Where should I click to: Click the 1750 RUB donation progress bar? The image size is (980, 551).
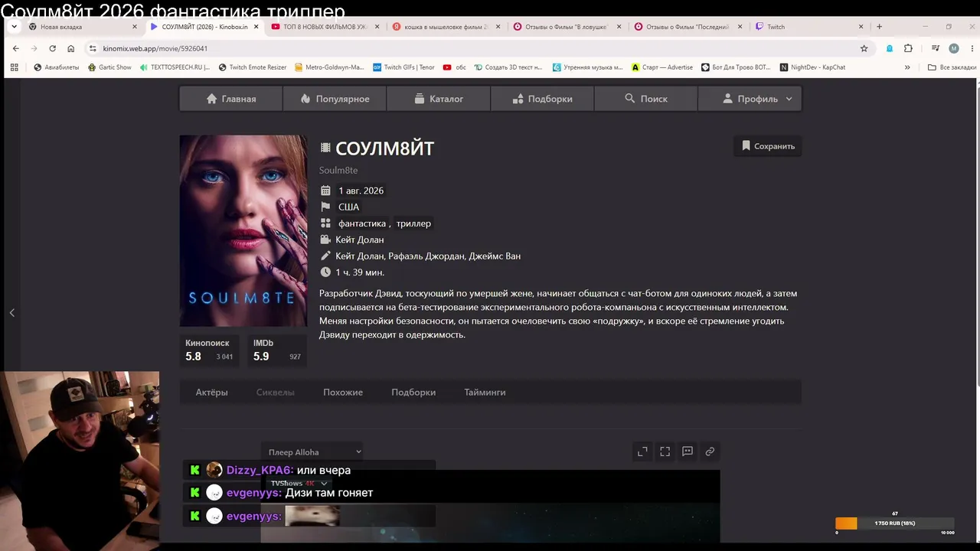coord(895,523)
